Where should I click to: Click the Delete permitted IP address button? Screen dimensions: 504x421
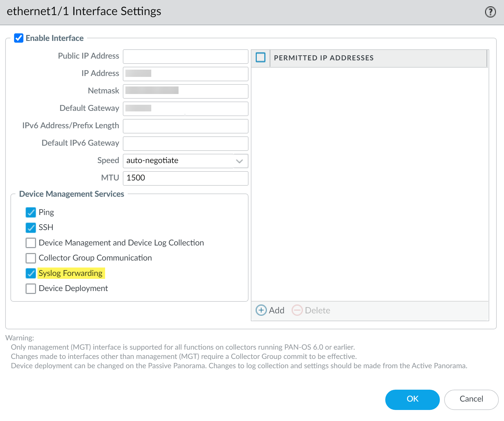coord(311,310)
